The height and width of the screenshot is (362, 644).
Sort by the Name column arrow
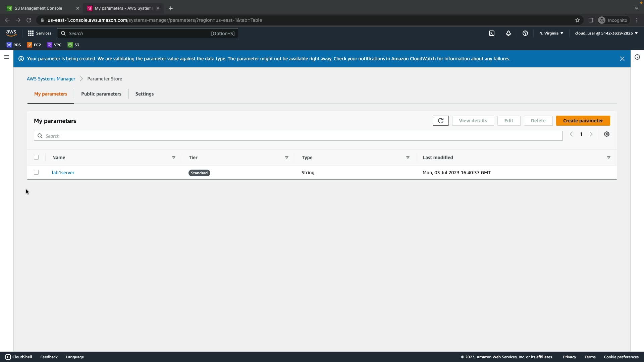(173, 158)
